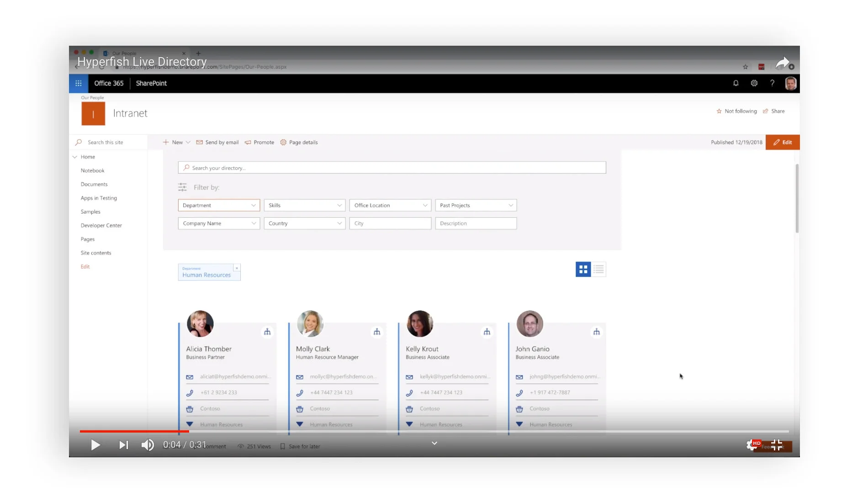Image resolution: width=868 pixels, height=503 pixels.
Task: Switch to list view
Action: pos(598,269)
